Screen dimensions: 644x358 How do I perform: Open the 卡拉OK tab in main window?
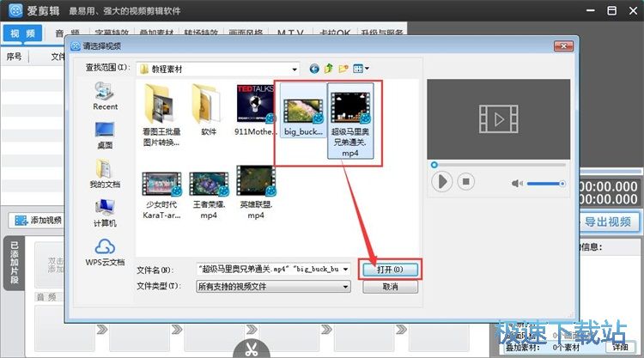[335, 33]
